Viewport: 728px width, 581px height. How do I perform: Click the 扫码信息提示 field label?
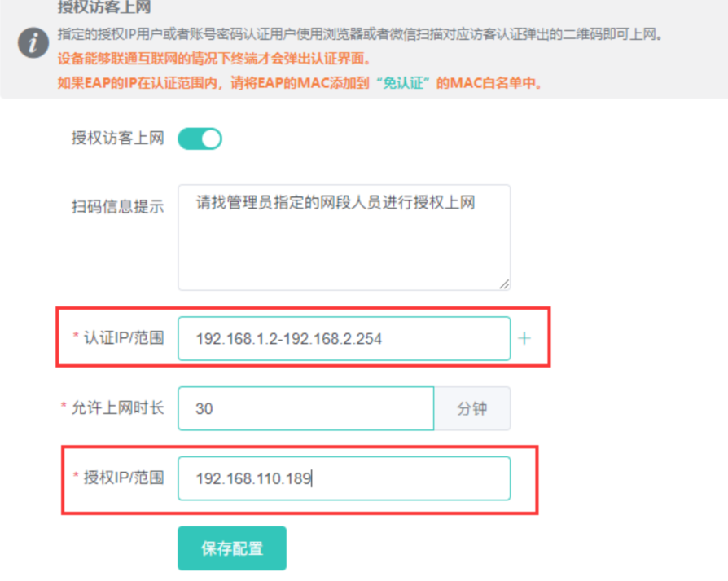[117, 206]
